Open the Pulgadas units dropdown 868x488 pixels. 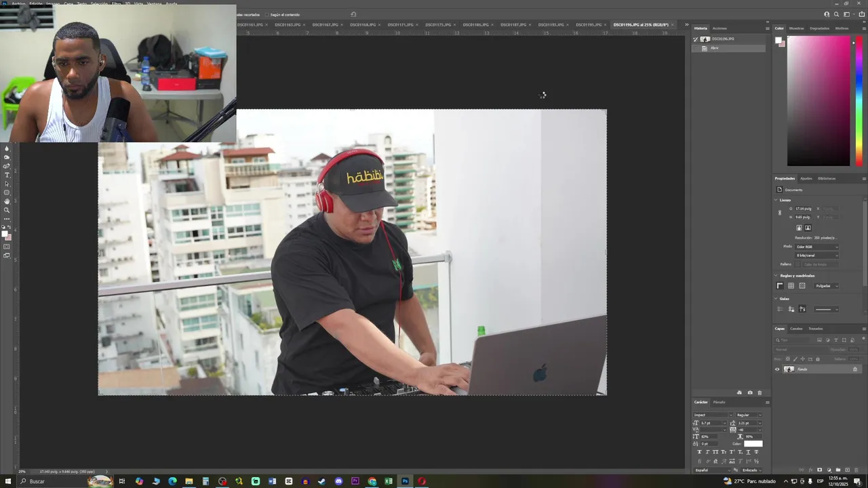click(x=826, y=285)
